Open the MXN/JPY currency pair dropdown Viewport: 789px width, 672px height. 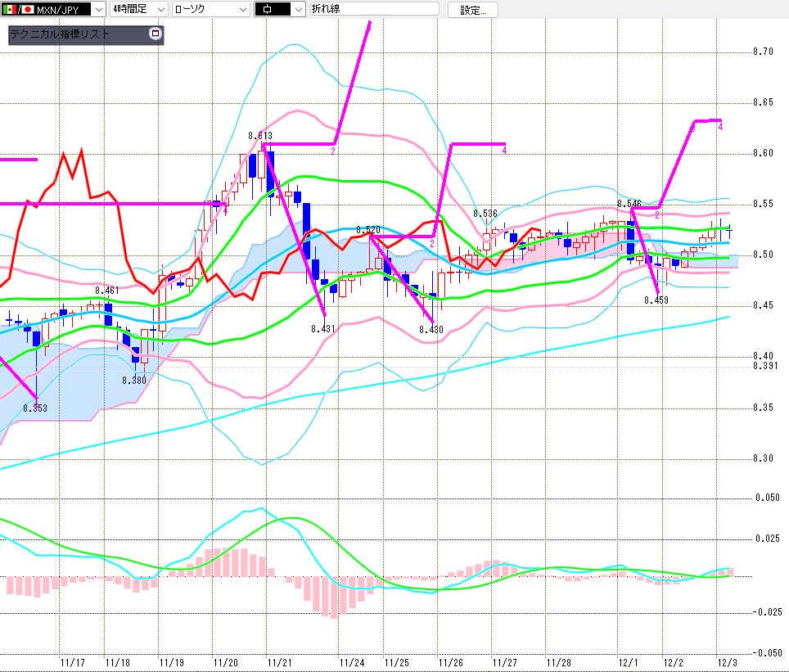[x=98, y=10]
